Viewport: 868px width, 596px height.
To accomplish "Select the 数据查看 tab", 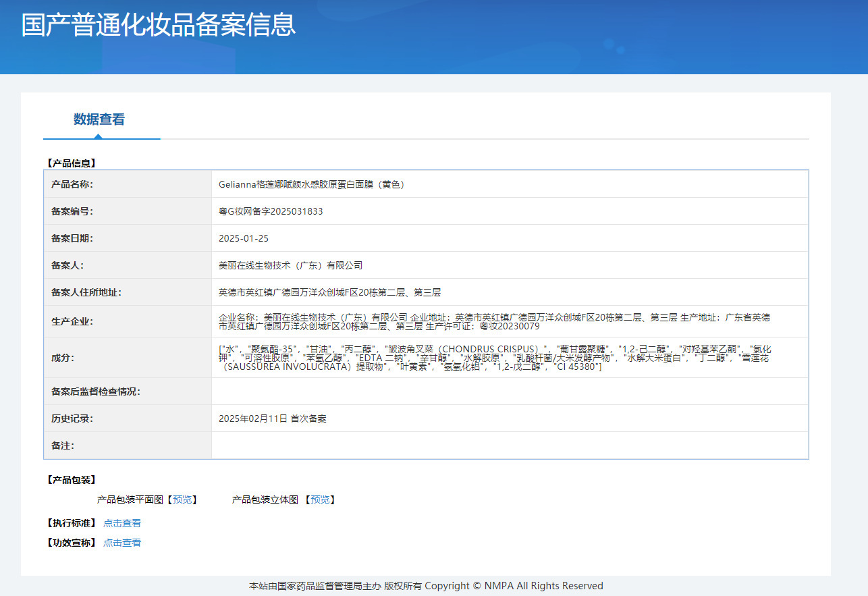I will [x=99, y=119].
